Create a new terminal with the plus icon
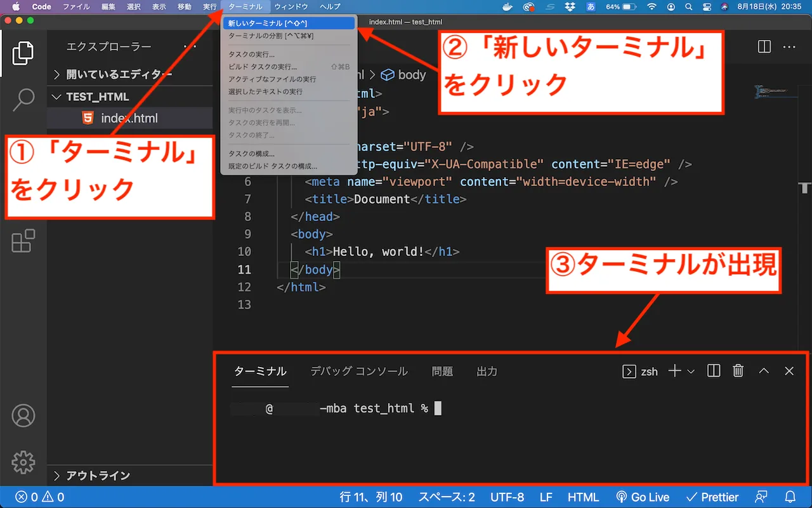Screen dimensions: 812x508 674,371
